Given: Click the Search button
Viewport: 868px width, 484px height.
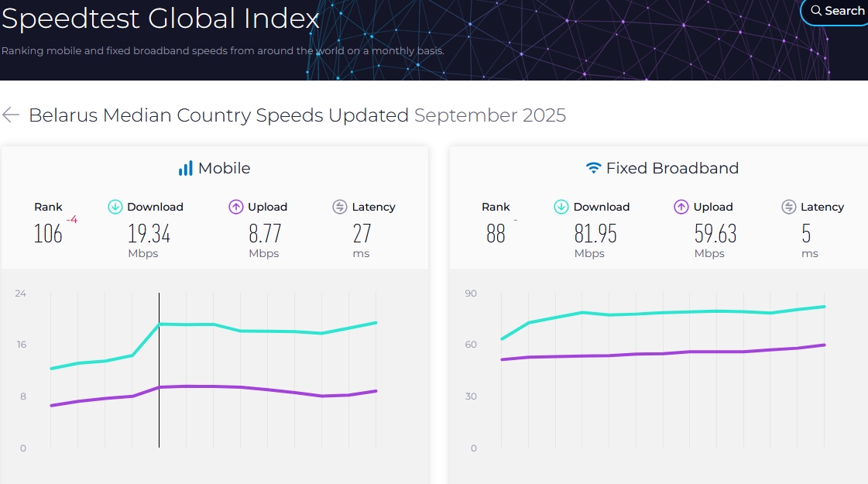Looking at the screenshot, I should click(x=835, y=11).
